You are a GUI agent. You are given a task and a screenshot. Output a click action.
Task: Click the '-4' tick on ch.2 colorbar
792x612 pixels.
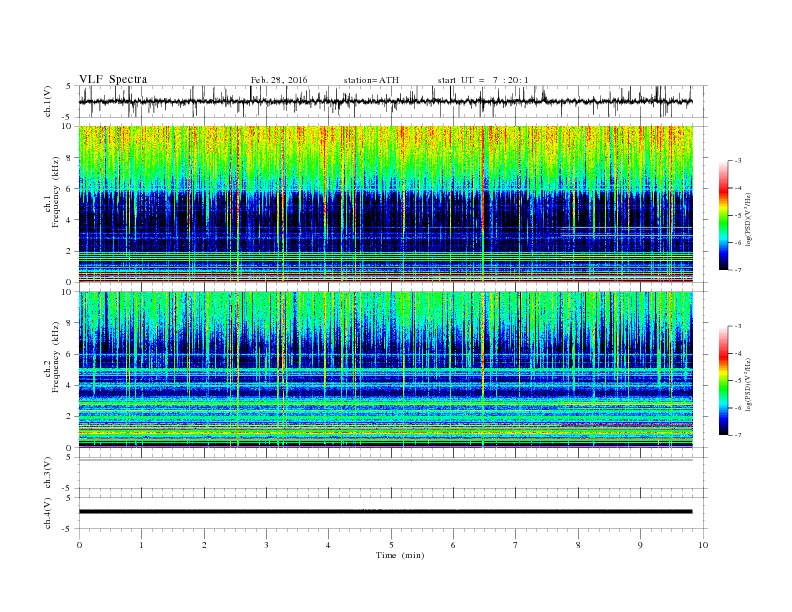737,353
